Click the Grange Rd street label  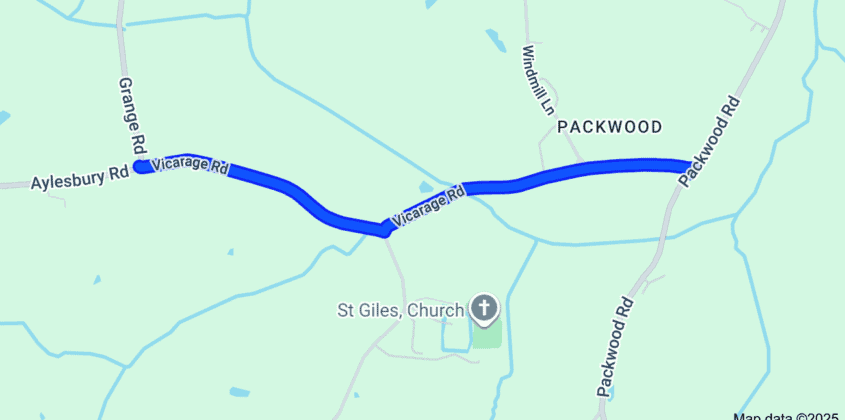[x=132, y=115]
